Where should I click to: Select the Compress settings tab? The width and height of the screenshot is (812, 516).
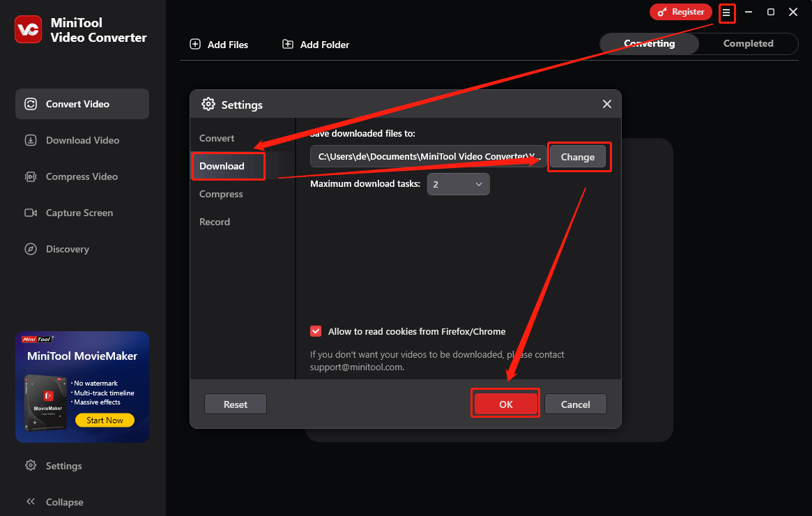click(x=221, y=195)
